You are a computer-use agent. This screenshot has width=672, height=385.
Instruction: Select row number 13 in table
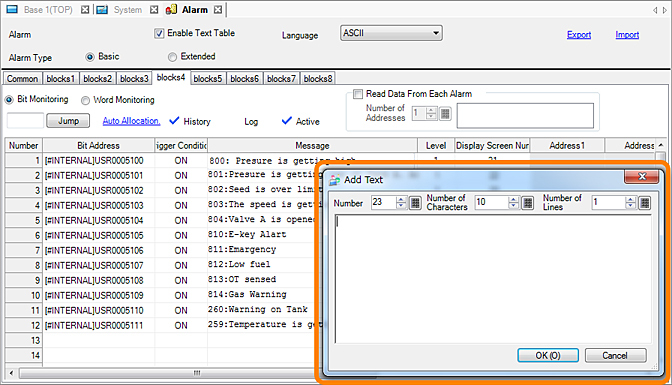pos(24,340)
